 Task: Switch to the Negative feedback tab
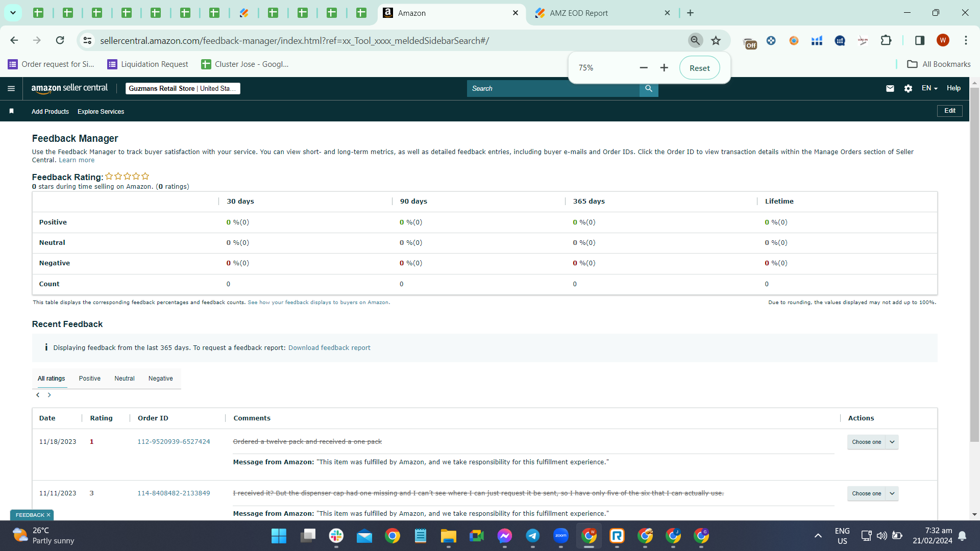tap(161, 379)
